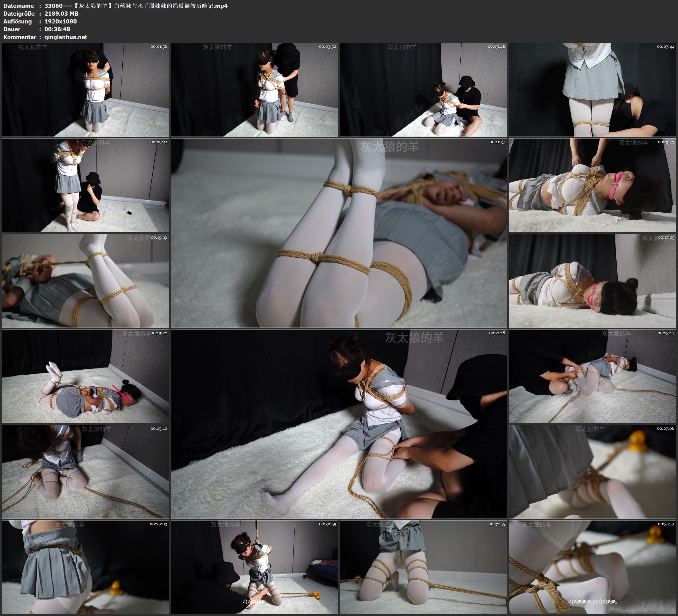Click the Dateiname filename text
Viewport: 678px width, 616px height.
(x=136, y=6)
